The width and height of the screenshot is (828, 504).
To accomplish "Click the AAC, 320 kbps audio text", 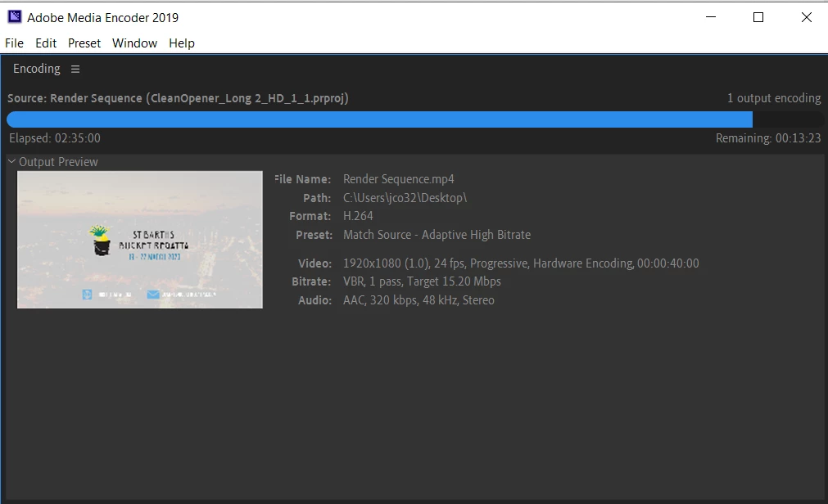I will pos(419,300).
